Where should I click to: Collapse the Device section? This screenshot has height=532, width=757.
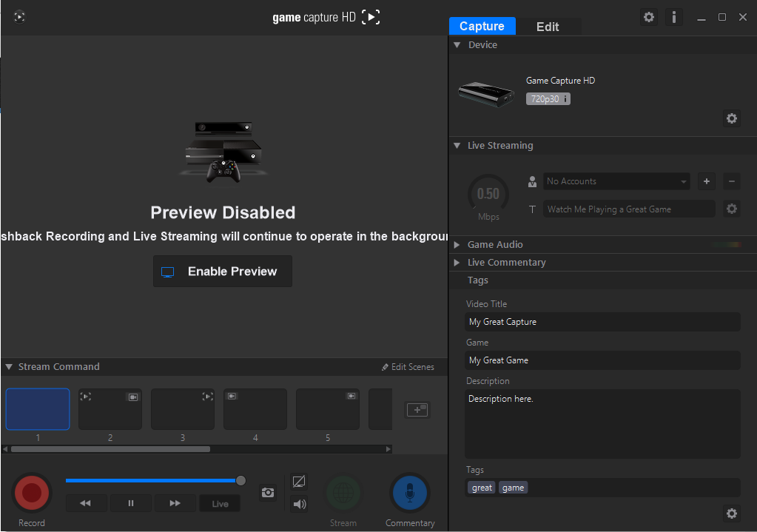[x=457, y=45]
